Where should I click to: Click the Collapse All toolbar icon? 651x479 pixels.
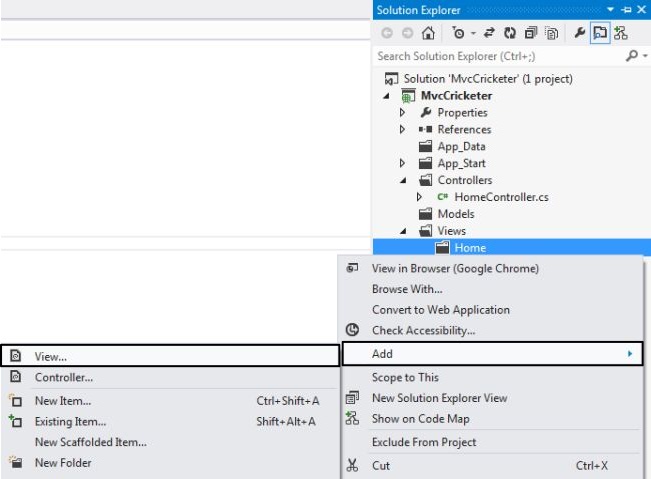[x=530, y=33]
